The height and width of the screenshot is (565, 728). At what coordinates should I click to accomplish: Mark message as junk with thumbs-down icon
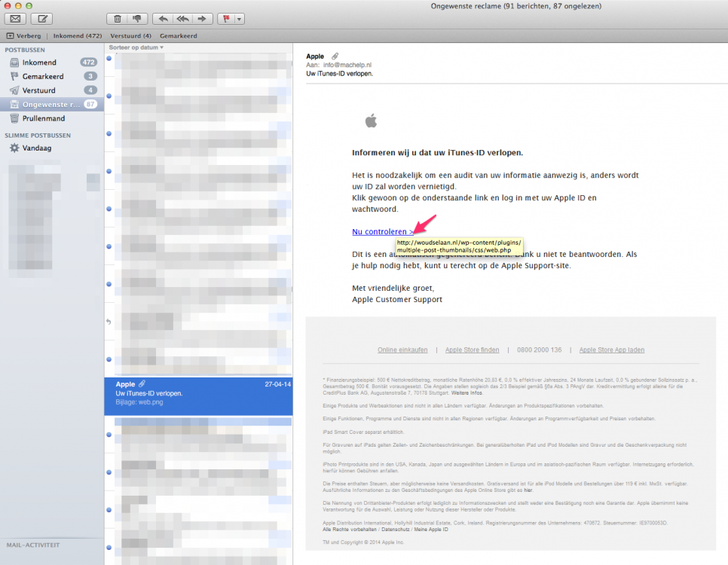pyautogui.click(x=137, y=19)
